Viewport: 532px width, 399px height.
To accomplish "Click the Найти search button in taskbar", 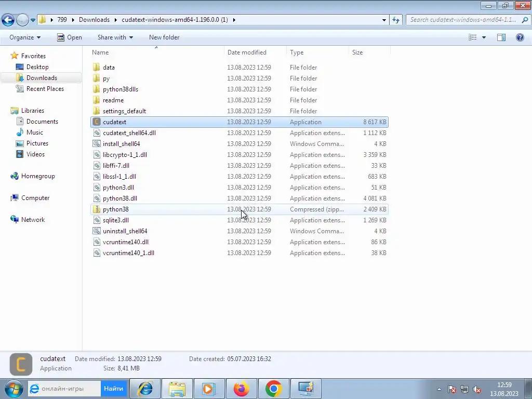I will pyautogui.click(x=113, y=389).
